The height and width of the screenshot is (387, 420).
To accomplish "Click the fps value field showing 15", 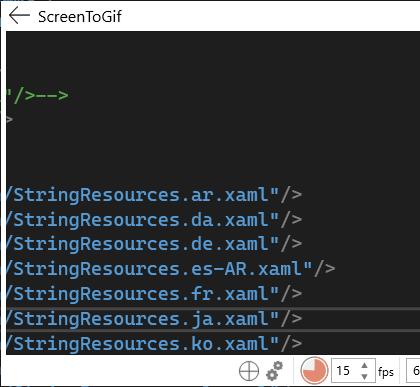I will click(353, 371).
